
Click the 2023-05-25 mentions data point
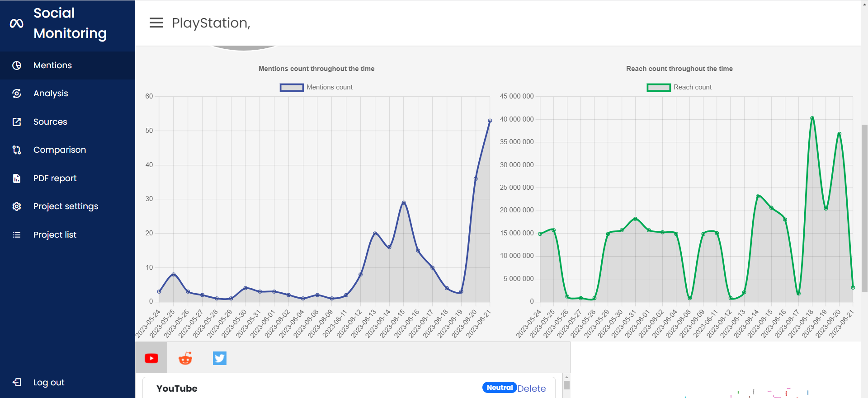point(174,275)
